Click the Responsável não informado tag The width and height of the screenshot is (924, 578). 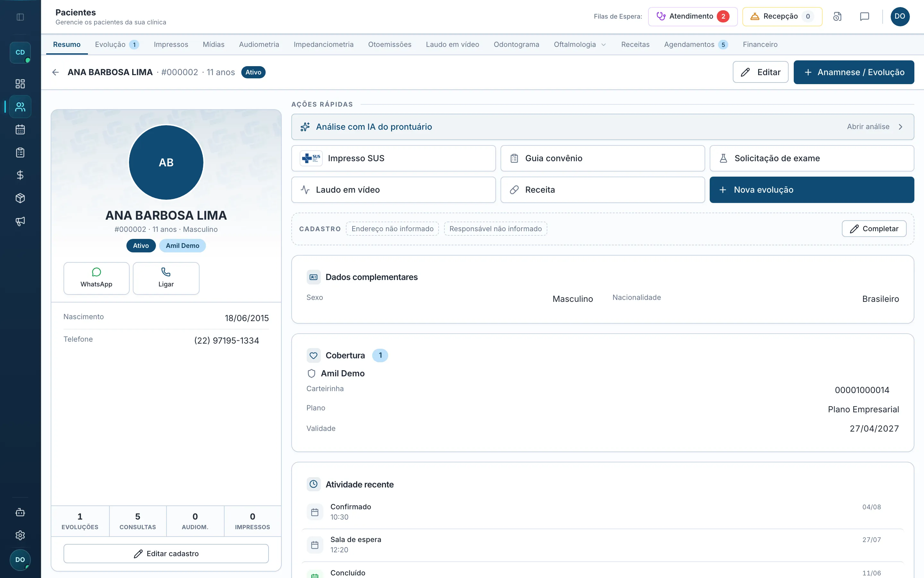(496, 229)
